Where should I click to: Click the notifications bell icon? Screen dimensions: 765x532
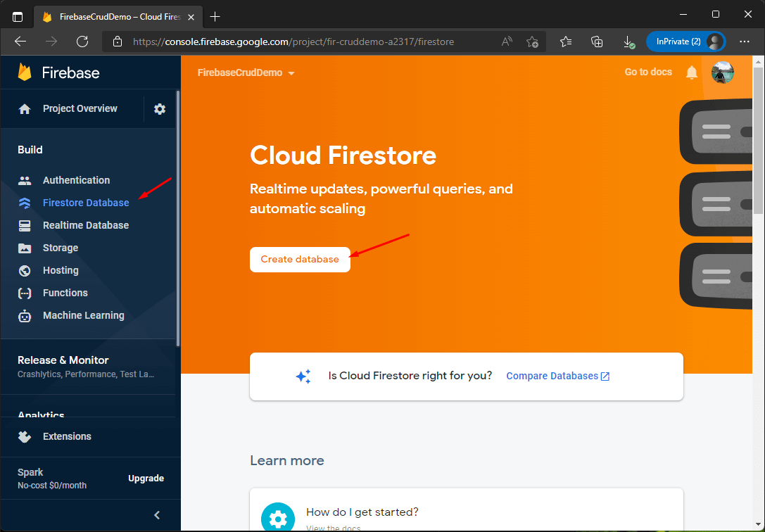click(x=691, y=72)
